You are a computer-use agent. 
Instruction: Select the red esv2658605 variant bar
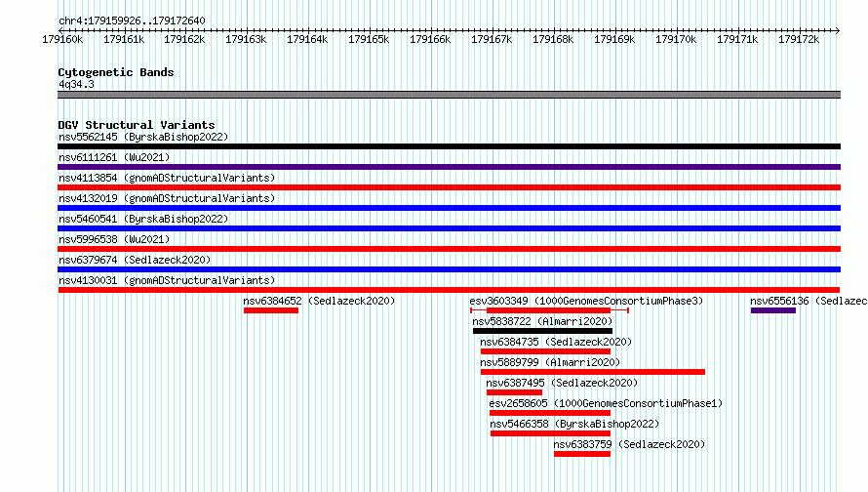pos(550,413)
